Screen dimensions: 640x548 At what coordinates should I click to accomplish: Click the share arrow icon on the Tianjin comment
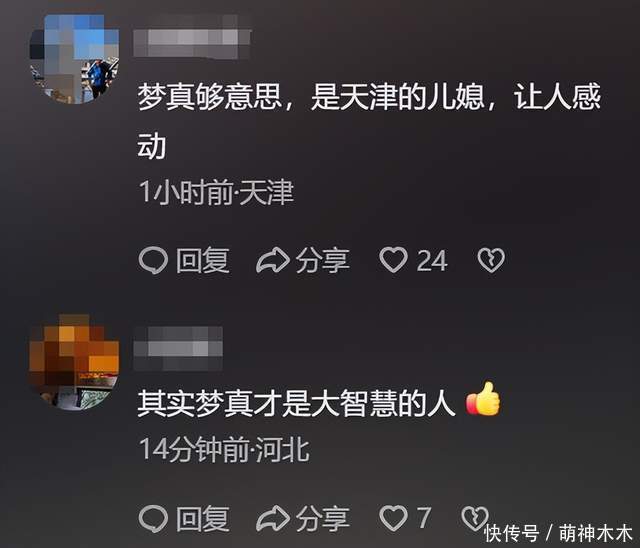[x=273, y=260]
